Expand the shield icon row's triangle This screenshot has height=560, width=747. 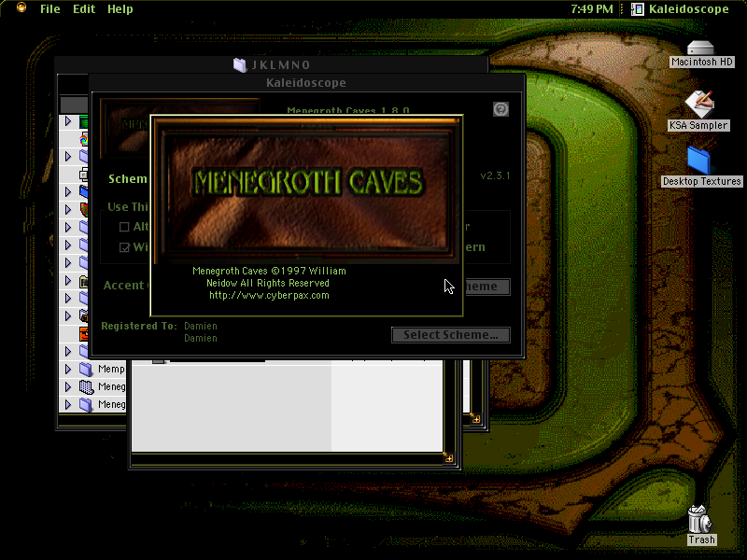(68, 209)
